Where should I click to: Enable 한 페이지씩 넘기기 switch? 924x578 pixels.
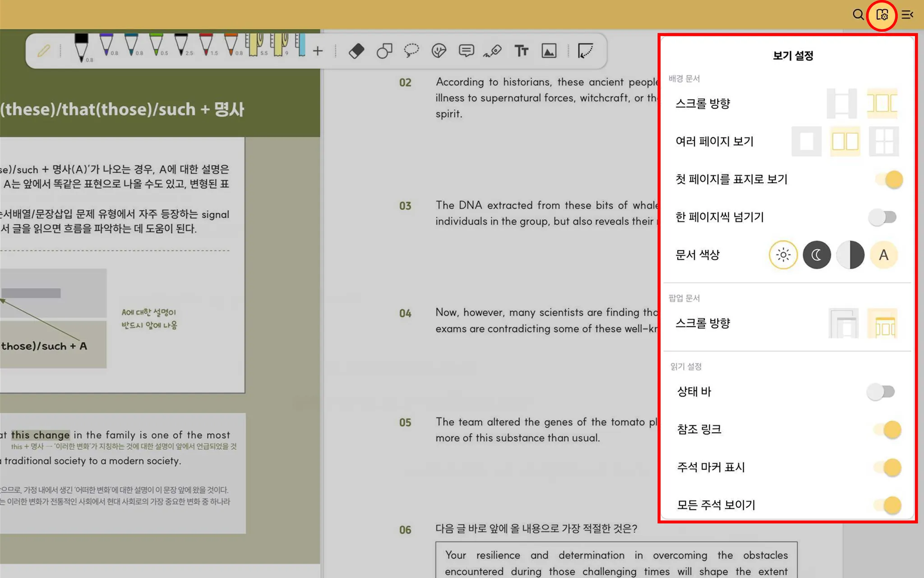click(882, 217)
